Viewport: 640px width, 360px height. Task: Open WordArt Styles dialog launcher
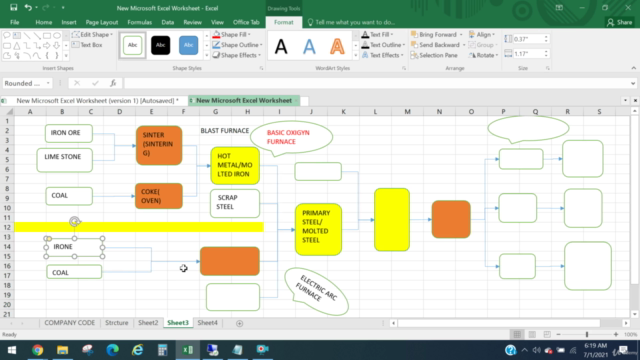coord(404,68)
